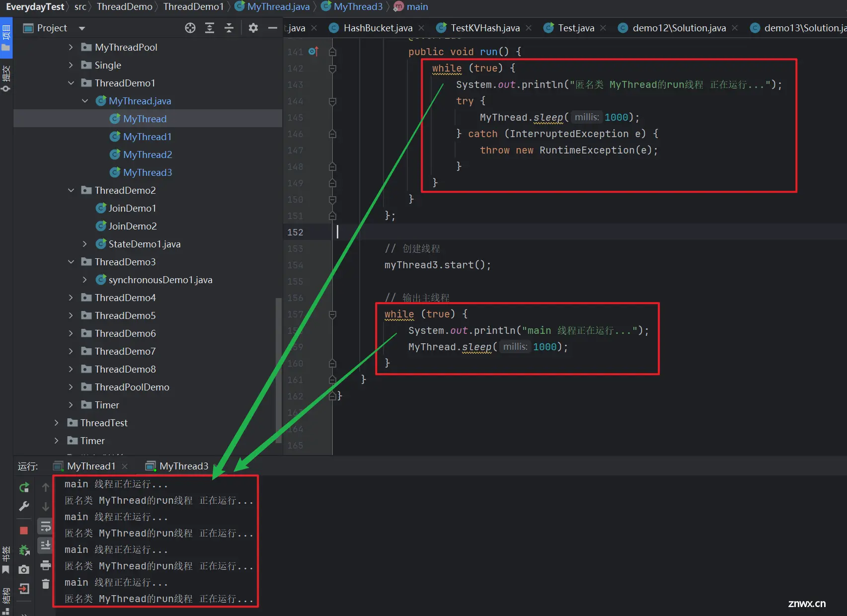
Task: Click the debug bug icon in Run panel
Action: [24, 550]
